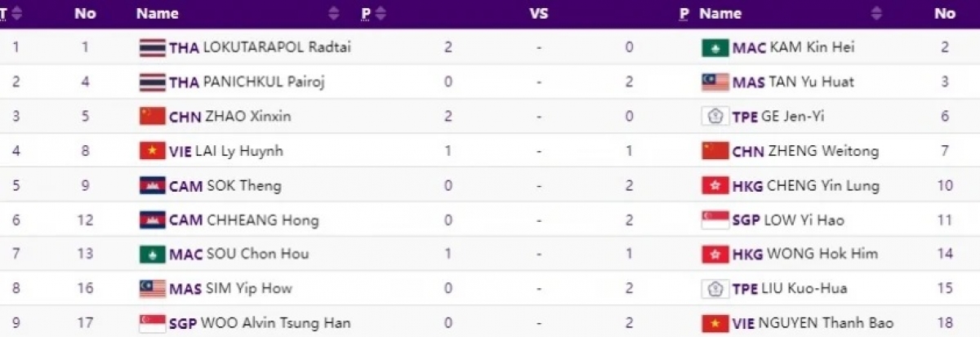Click Cambodia flag beside SOK Theng
The width and height of the screenshot is (980, 337).
point(153,185)
